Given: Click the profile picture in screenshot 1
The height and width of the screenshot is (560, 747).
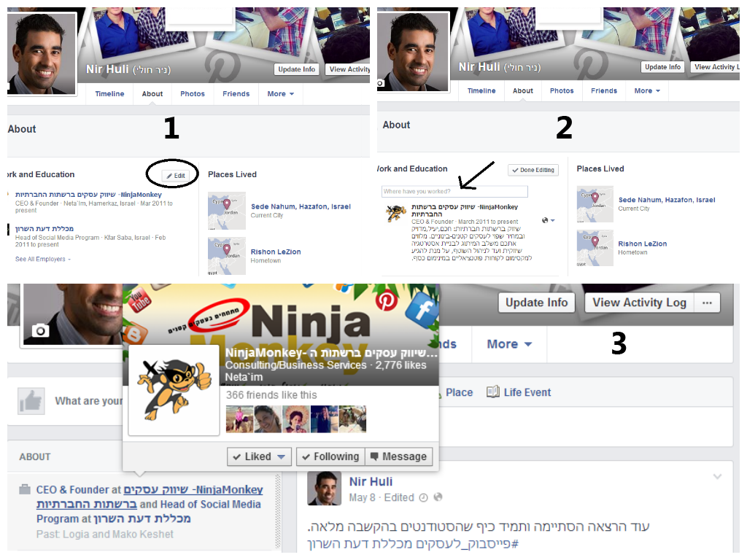Looking at the screenshot, I should click(42, 54).
